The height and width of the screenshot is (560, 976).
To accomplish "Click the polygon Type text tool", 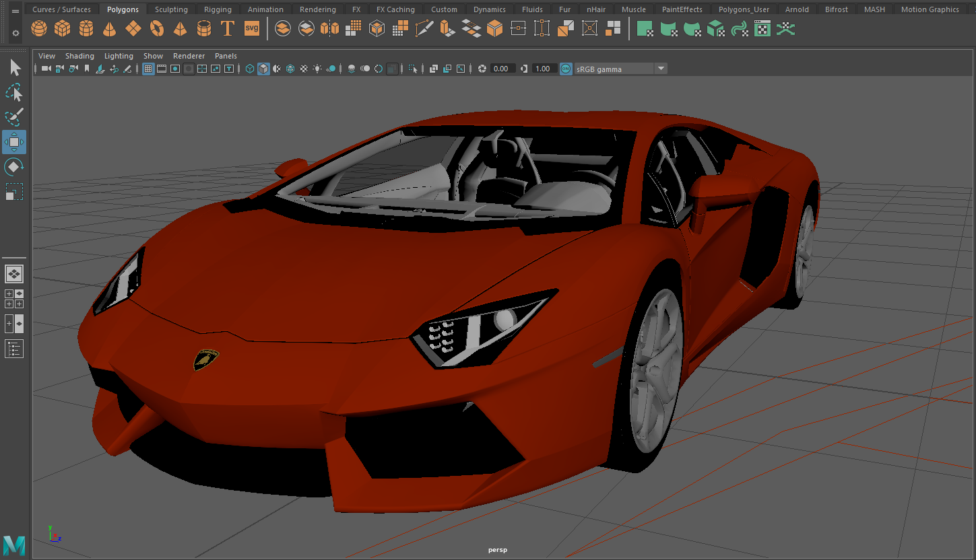I will (x=228, y=29).
